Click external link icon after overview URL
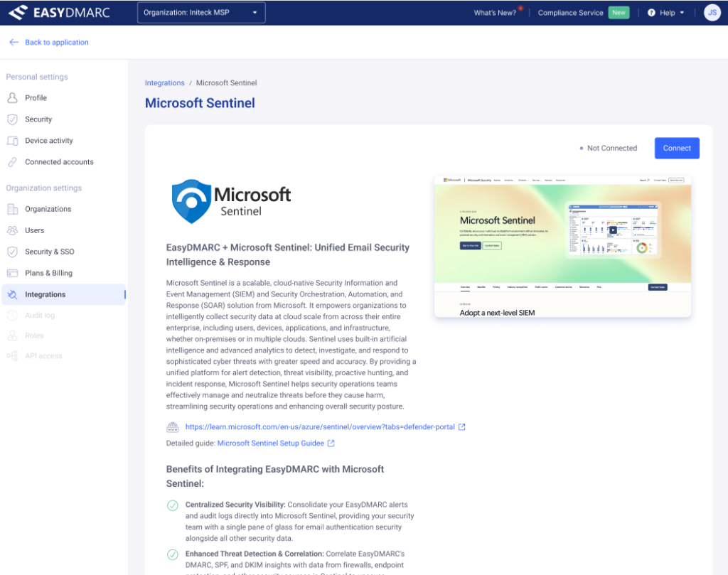This screenshot has width=728, height=575. (x=462, y=426)
